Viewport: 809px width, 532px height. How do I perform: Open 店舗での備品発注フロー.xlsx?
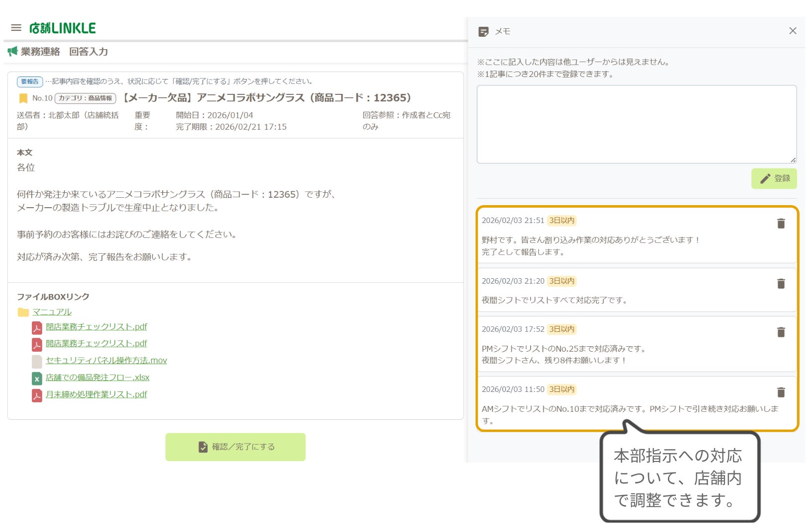97,377
